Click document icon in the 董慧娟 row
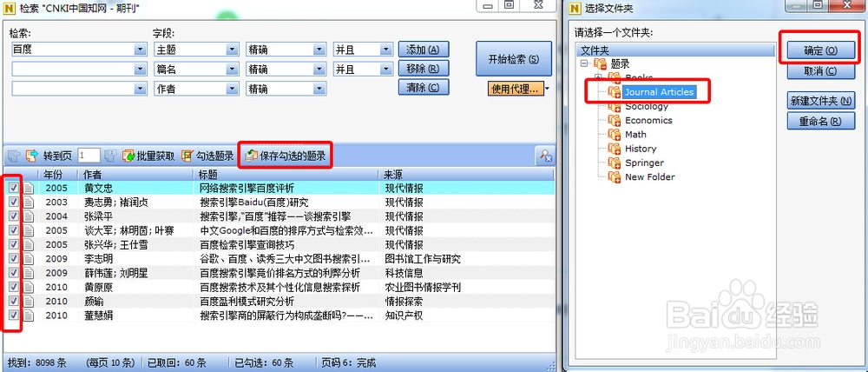Screen dimensions: 868x372 (29, 316)
